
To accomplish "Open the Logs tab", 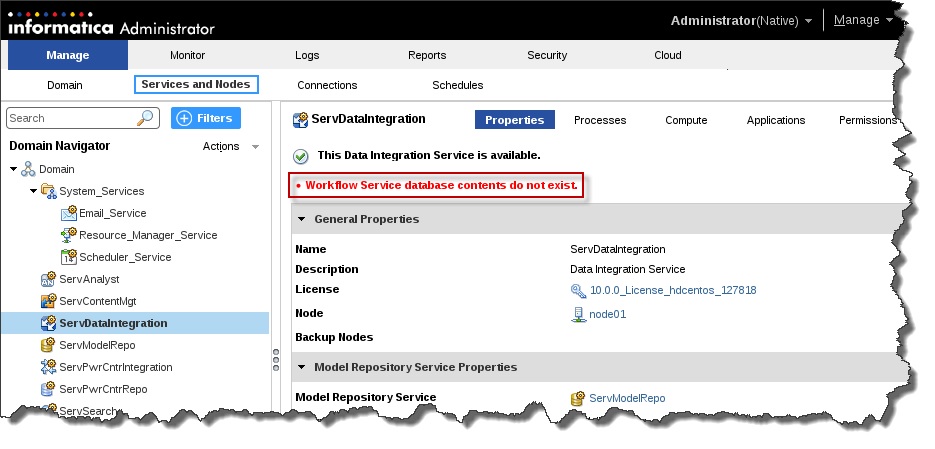I will [307, 55].
